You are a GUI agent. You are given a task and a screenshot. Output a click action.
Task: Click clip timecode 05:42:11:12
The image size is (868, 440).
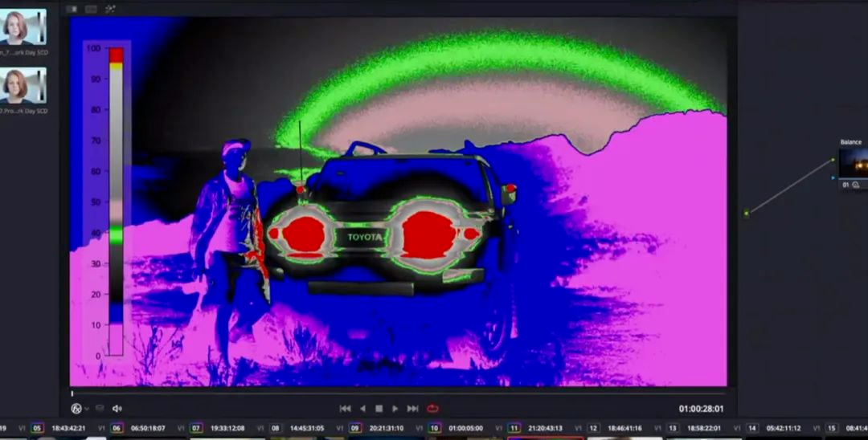(784, 429)
